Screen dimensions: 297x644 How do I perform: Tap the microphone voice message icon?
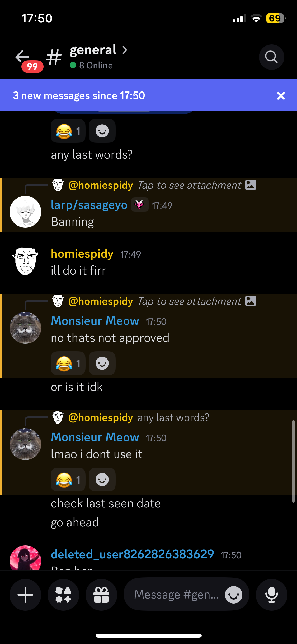(272, 595)
